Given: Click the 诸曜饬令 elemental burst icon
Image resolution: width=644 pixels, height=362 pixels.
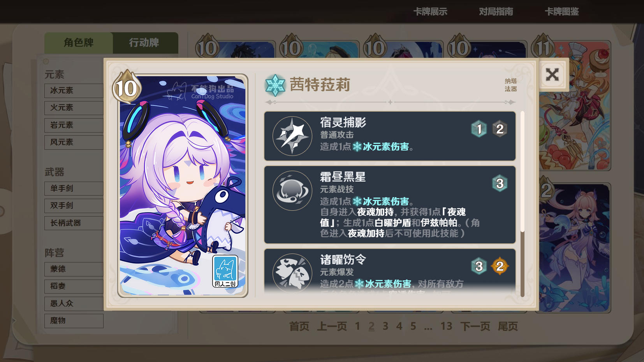Looking at the screenshot, I should 292,273.
